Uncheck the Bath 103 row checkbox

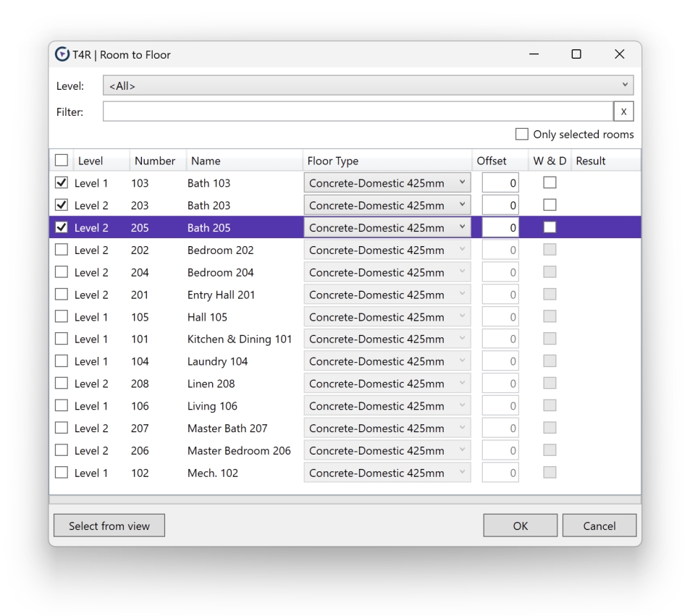tap(62, 184)
